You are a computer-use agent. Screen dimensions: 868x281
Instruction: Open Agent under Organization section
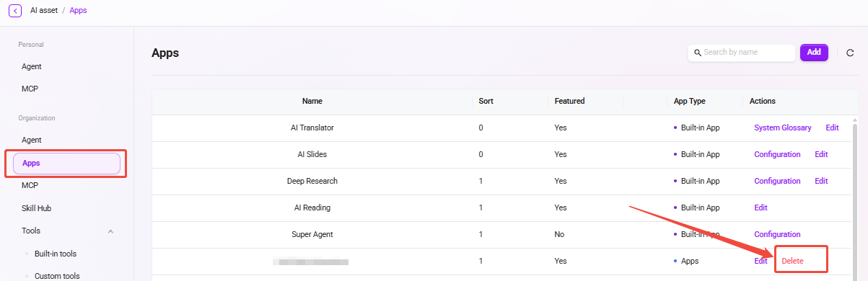[x=32, y=140]
